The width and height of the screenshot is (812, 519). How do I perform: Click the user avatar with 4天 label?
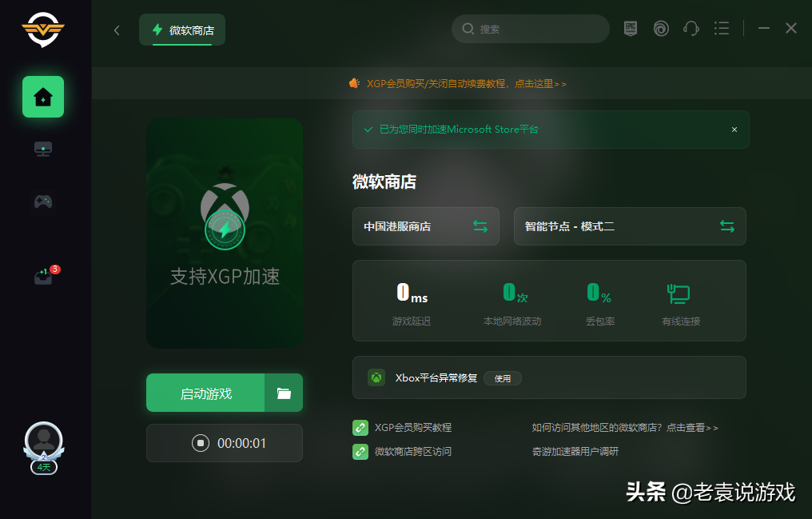point(44,448)
